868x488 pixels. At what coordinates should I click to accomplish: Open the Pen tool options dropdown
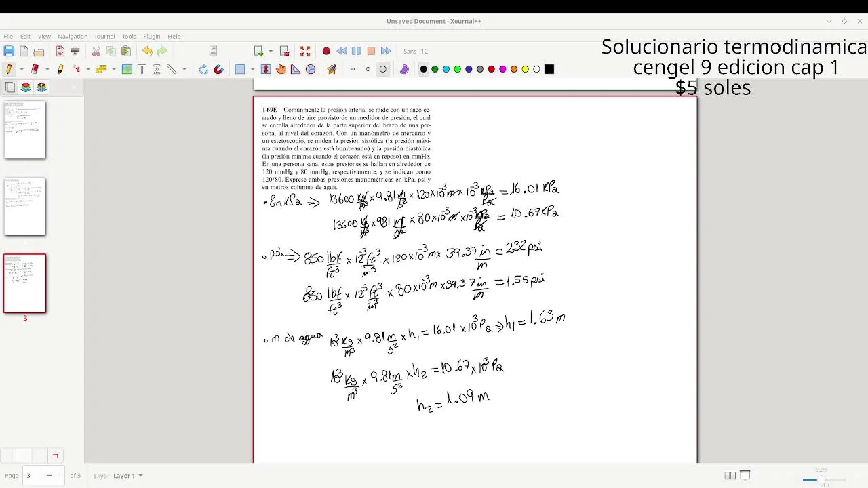[22, 69]
